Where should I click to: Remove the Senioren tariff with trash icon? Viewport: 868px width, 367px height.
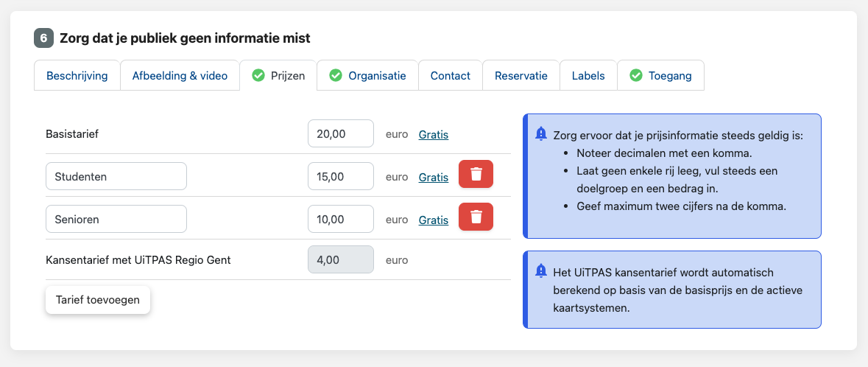pos(476,217)
